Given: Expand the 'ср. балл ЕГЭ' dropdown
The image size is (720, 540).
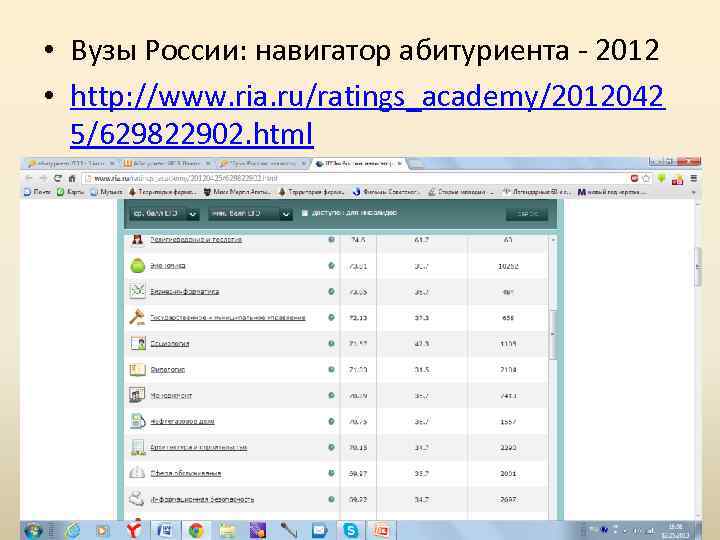Looking at the screenshot, I should [x=164, y=214].
